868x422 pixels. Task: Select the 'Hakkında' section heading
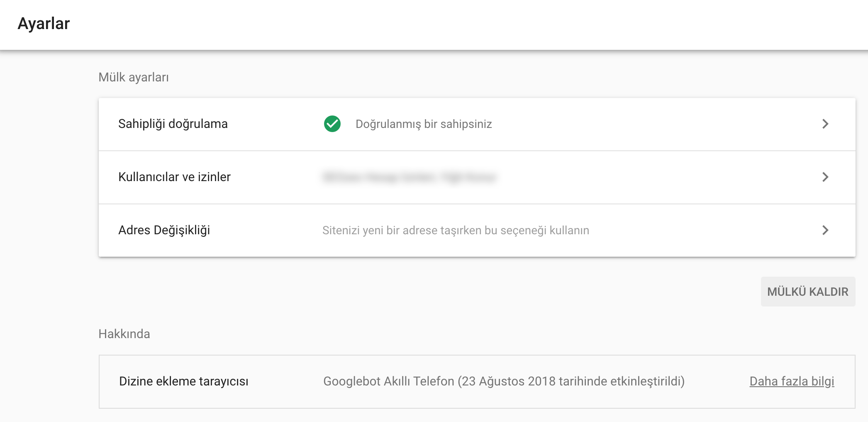(x=124, y=334)
